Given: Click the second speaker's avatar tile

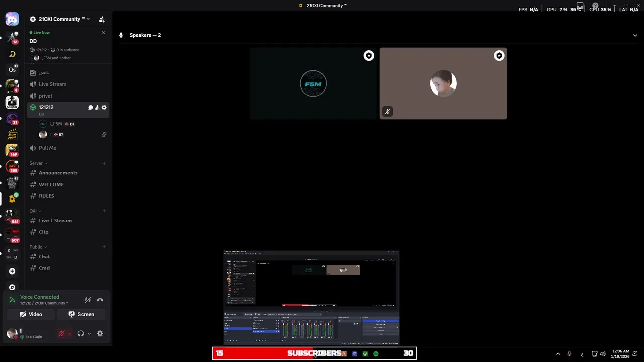Looking at the screenshot, I should pos(443,83).
